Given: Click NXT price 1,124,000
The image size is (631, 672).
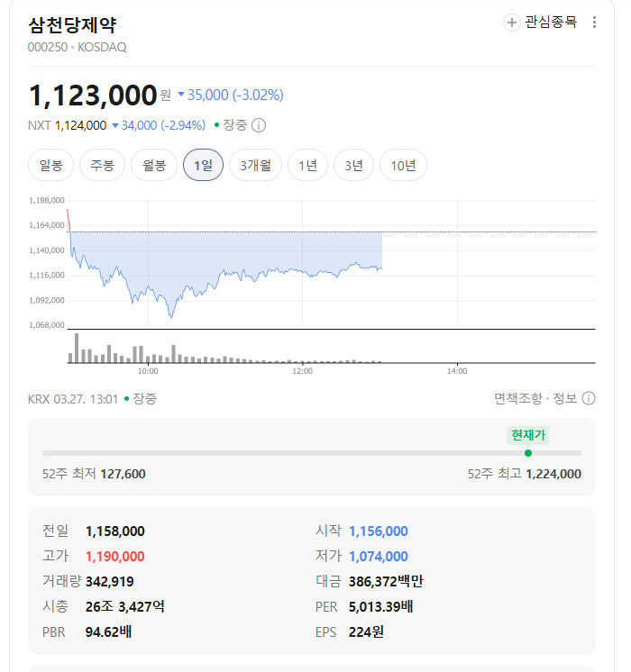Looking at the screenshot, I should click(80, 125).
